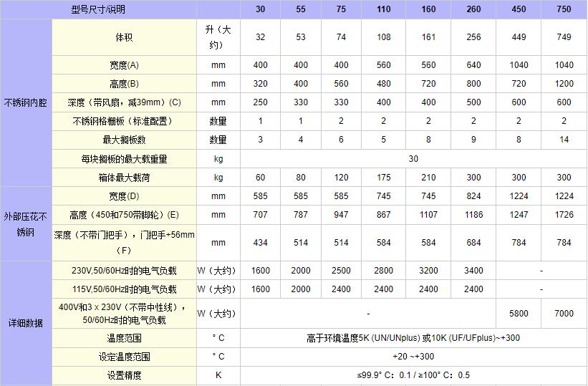Click the value 434 in depth (F) row

(x=260, y=243)
